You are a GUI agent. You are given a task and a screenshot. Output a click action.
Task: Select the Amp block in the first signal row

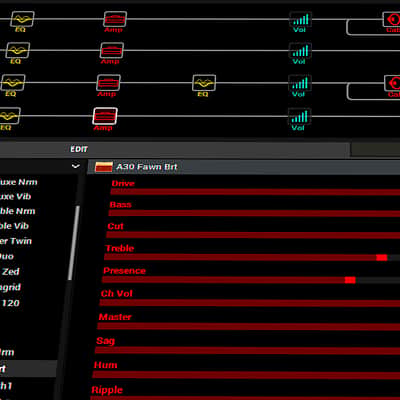coord(115,19)
